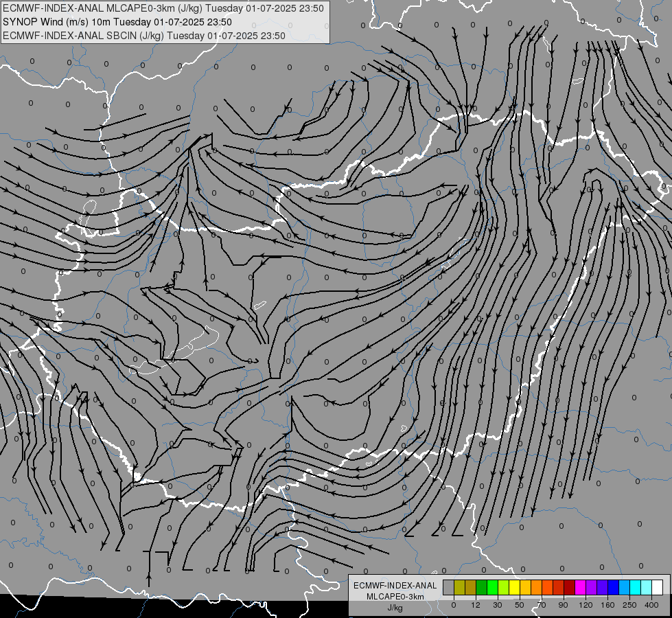Click the legend label ECMWF-INDEX-ANAL
672x618 pixels.
coord(395,586)
